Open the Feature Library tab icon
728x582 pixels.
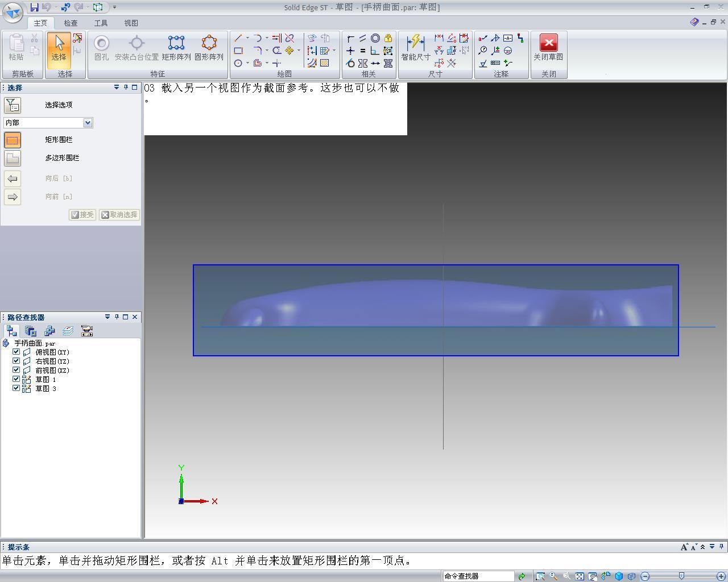[31, 331]
